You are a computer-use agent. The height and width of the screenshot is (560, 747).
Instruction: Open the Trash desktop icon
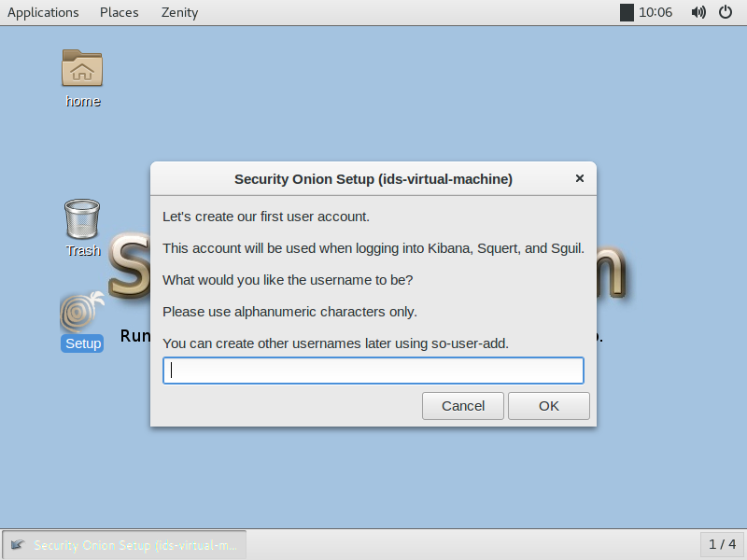tap(82, 219)
